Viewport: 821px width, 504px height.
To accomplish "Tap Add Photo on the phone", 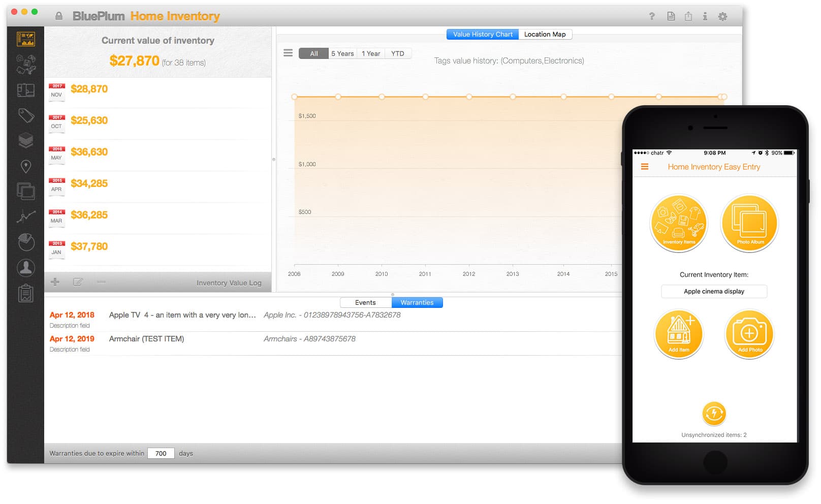I will pos(750,334).
